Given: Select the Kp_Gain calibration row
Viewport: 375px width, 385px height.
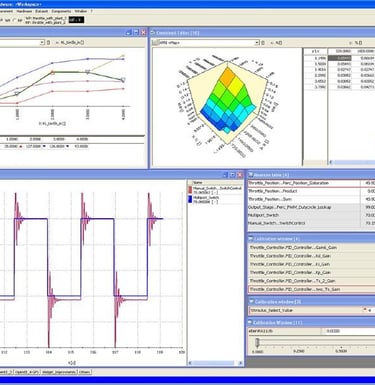Looking at the screenshot, I should tap(311, 272).
